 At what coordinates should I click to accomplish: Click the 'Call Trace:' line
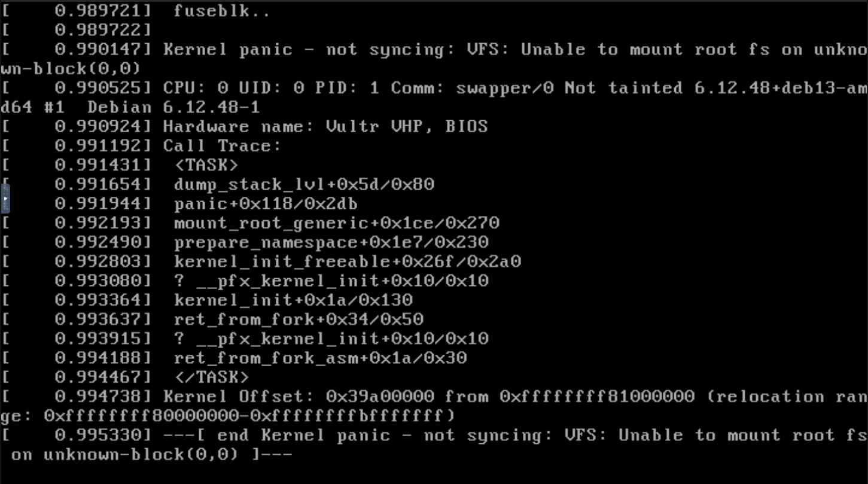coord(221,145)
